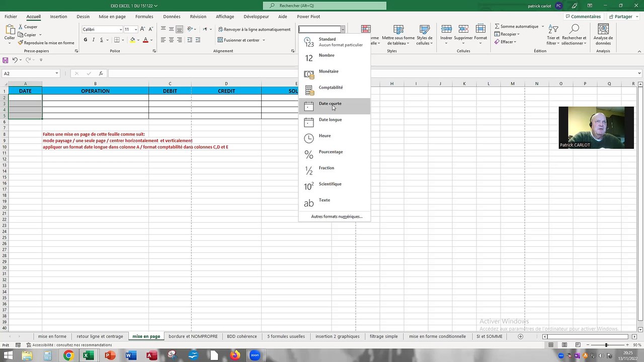Save the workbook with purple disk

point(6,60)
